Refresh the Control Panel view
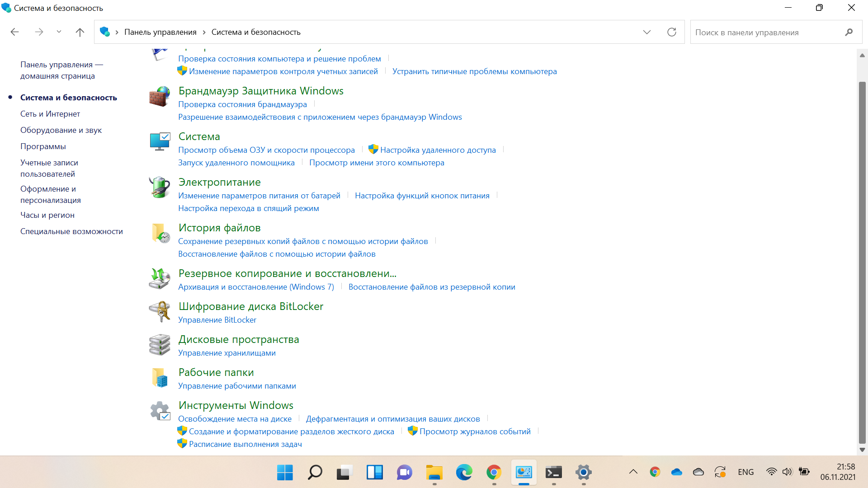This screenshot has width=868, height=488. pyautogui.click(x=672, y=32)
